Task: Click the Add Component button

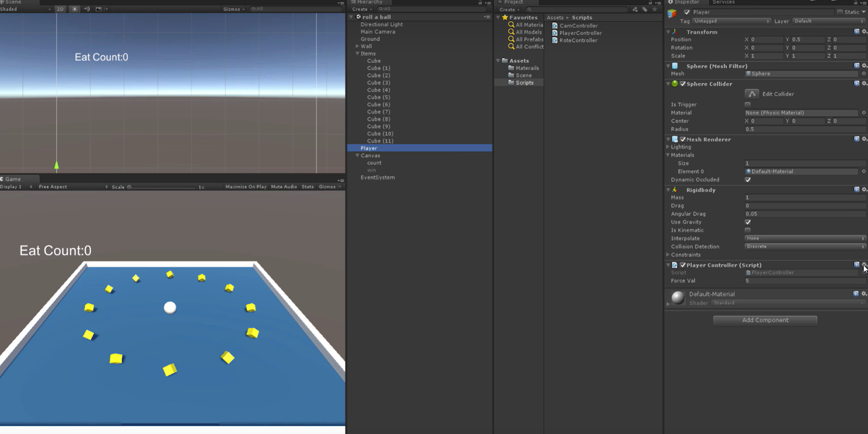Action: 765,320
